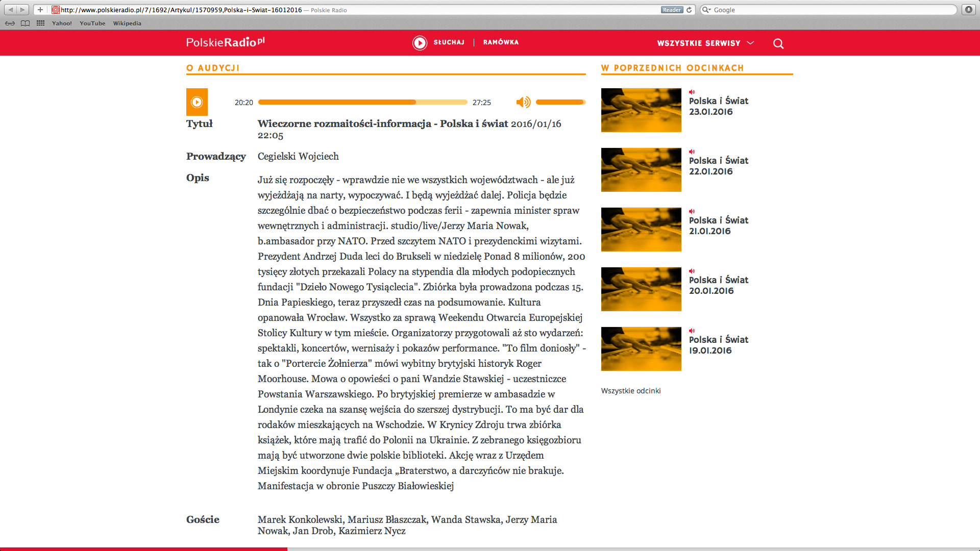The image size is (980, 551).
Task: Open Top Sites grid icon
Action: click(x=41, y=23)
